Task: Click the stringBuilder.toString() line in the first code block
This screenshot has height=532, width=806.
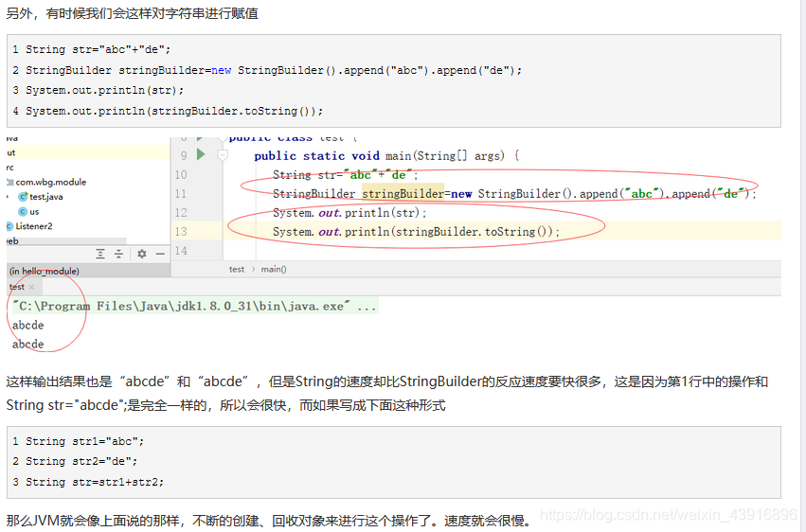Action: click(174, 111)
